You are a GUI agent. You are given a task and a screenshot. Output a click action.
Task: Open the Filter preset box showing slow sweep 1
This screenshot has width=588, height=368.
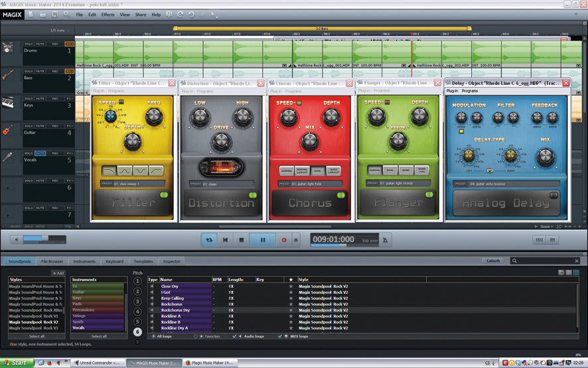(x=133, y=183)
